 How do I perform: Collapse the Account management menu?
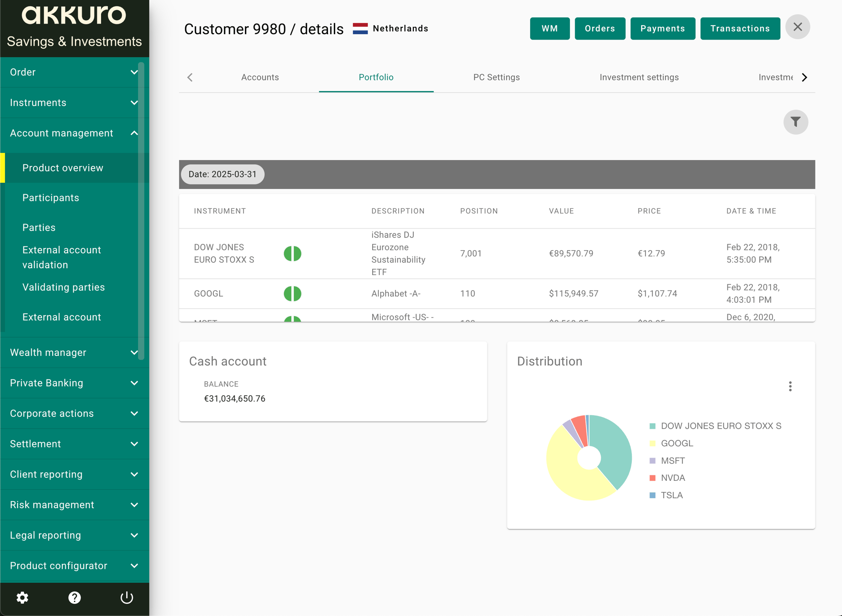pyautogui.click(x=75, y=133)
